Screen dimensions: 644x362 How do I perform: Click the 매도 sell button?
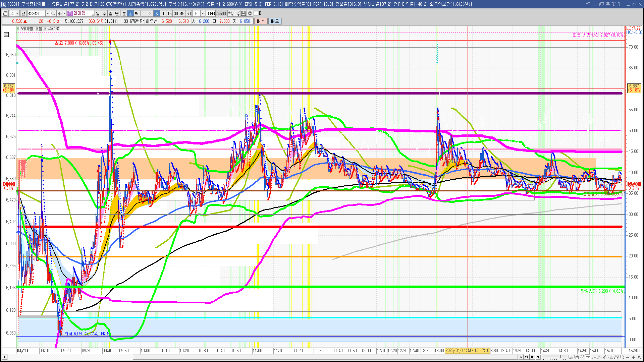[x=275, y=21]
